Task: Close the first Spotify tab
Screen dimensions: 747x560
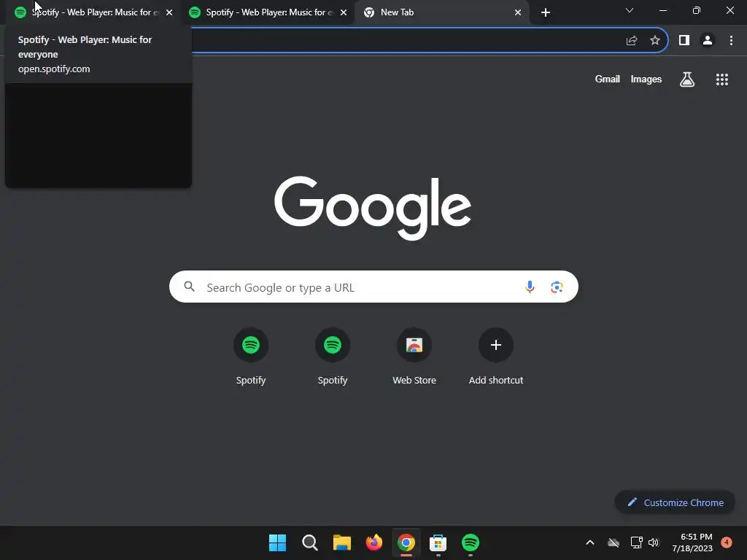Action: [x=169, y=12]
